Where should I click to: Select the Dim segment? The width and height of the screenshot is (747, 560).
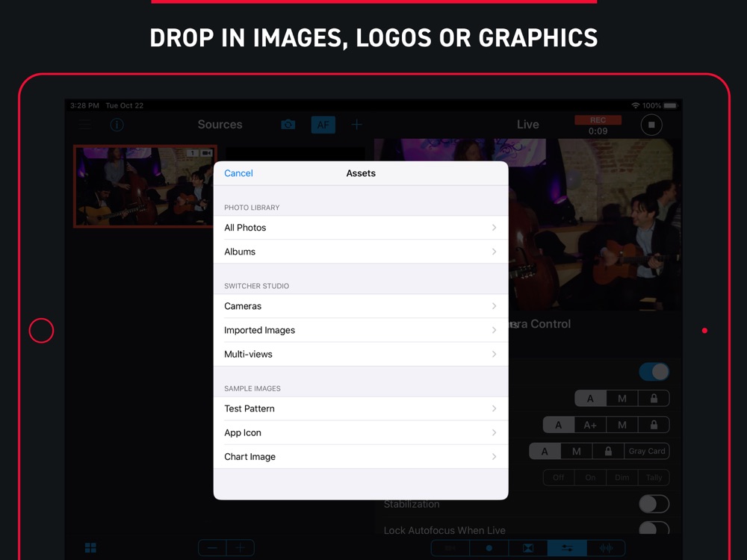point(622,477)
